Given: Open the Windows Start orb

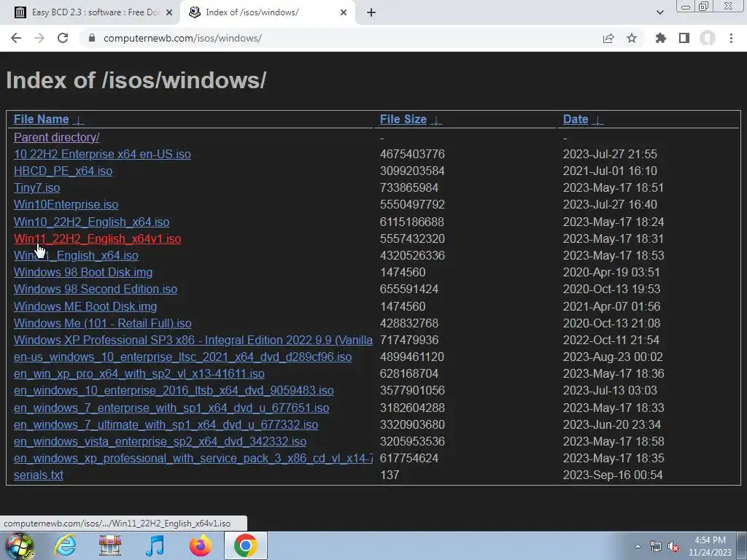Looking at the screenshot, I should point(19,545).
